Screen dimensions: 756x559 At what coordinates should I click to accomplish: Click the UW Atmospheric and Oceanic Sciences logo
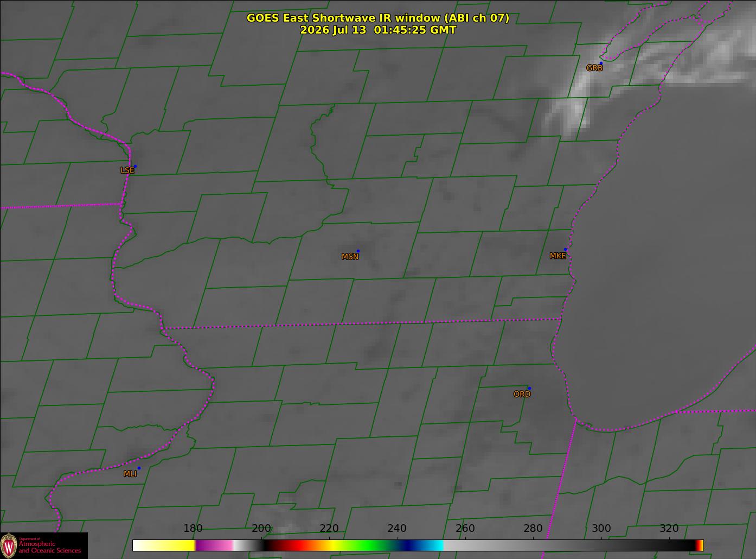coord(44,545)
